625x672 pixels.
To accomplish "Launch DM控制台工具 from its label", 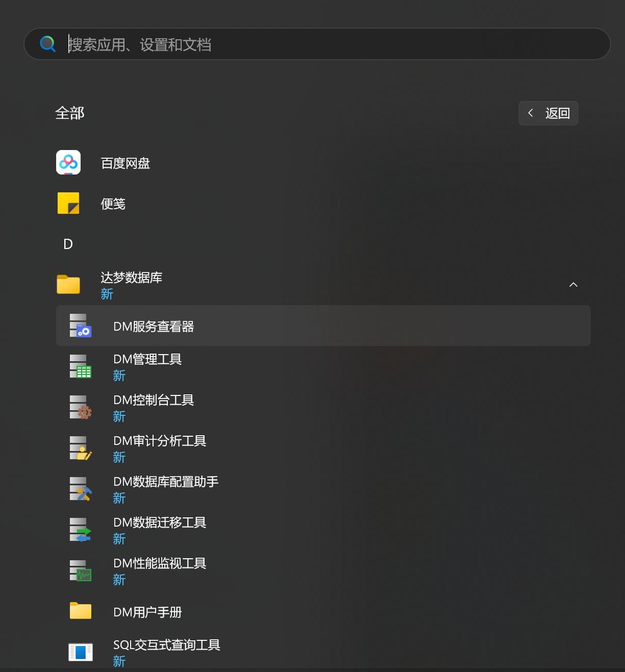I will click(x=154, y=400).
